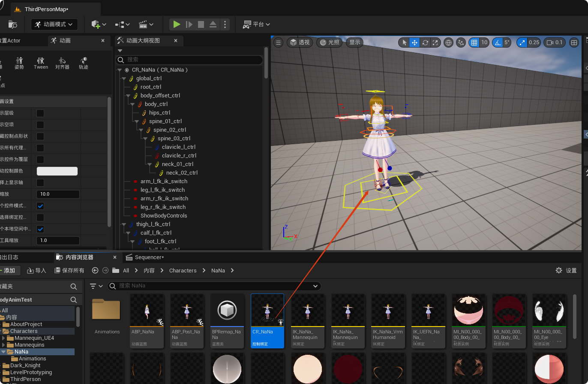The image size is (588, 384).
Task: Open the 透视 perspective view menu
Action: tap(300, 42)
